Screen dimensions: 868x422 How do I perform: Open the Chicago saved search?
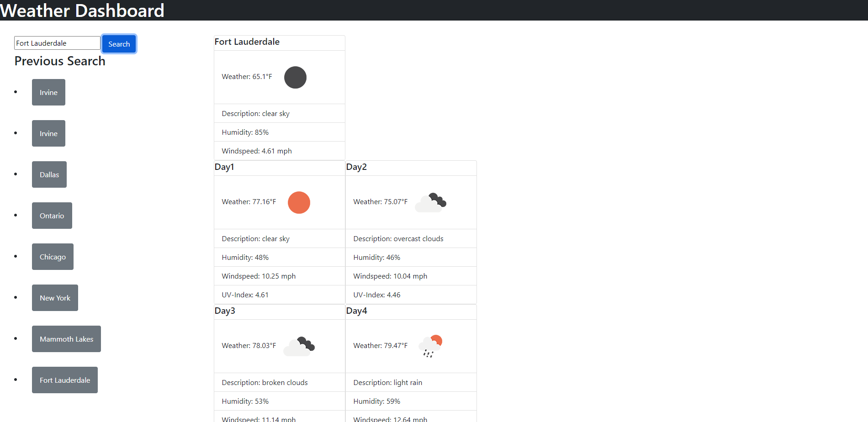pyautogui.click(x=53, y=256)
